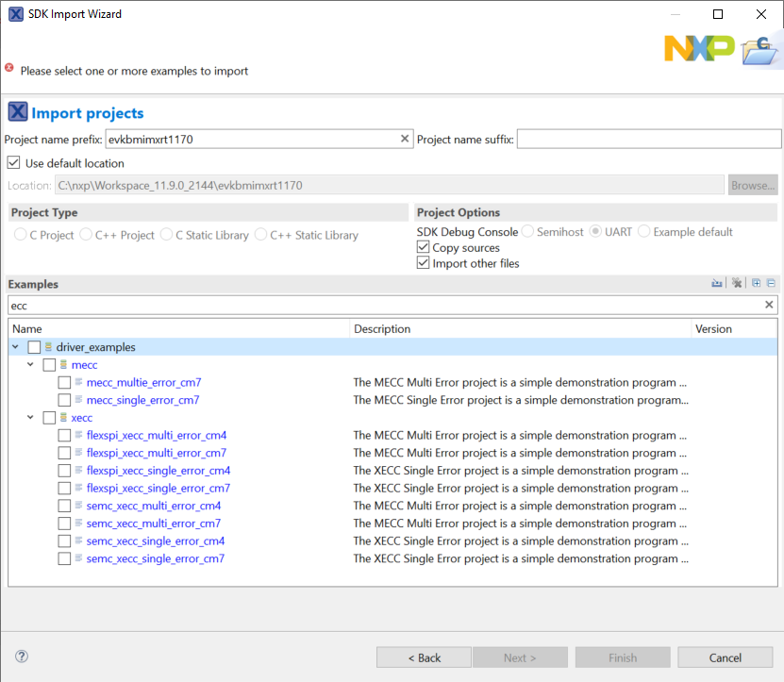Clear the project name prefix using the X icon

pos(405,138)
